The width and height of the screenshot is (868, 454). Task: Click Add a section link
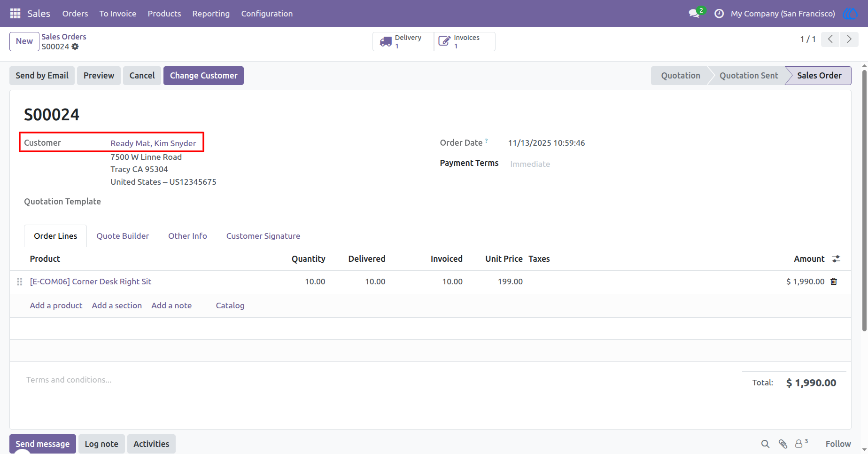pyautogui.click(x=117, y=305)
